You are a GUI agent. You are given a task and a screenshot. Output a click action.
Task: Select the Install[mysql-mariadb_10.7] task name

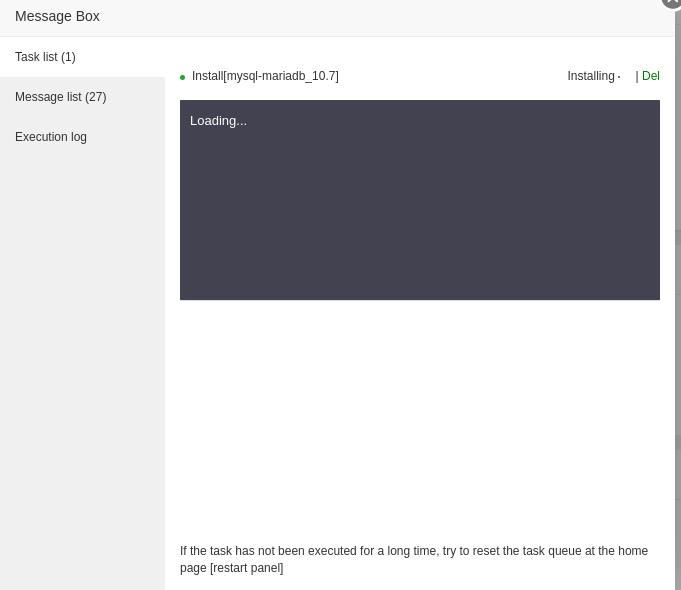265,76
